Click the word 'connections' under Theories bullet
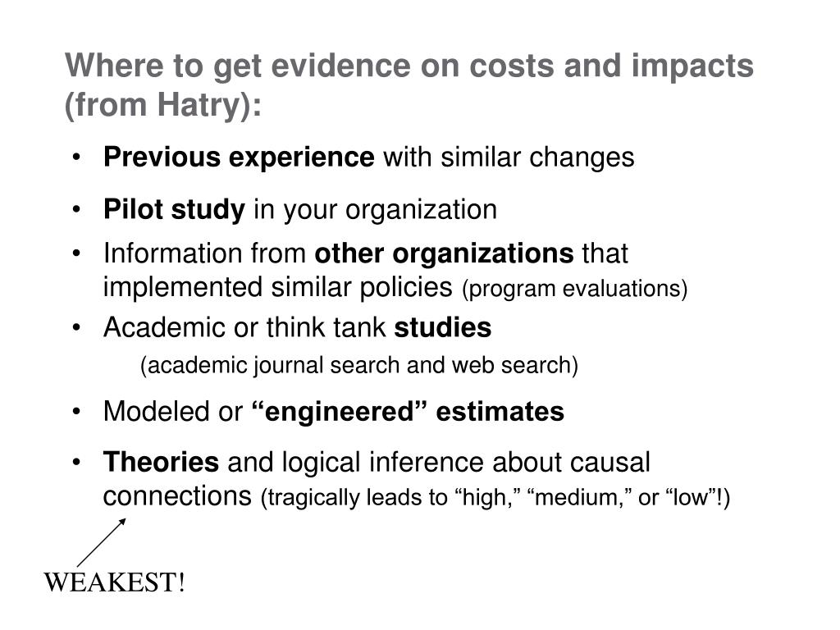The image size is (840, 630). pyautogui.click(x=177, y=496)
